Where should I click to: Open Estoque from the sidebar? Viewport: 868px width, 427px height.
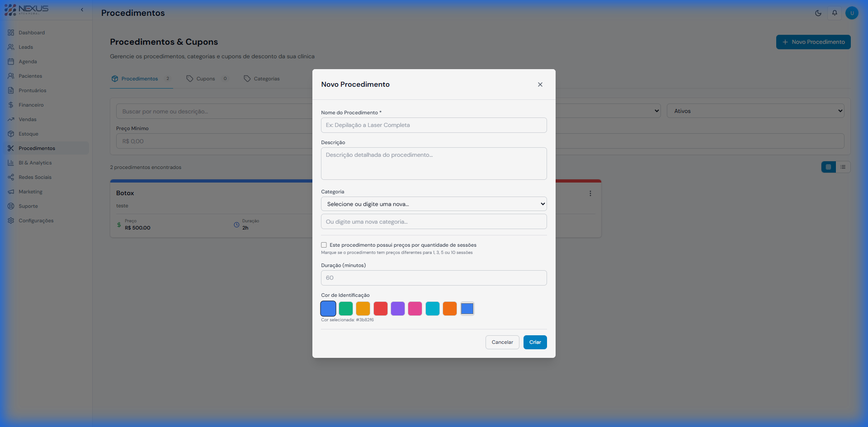tap(28, 134)
